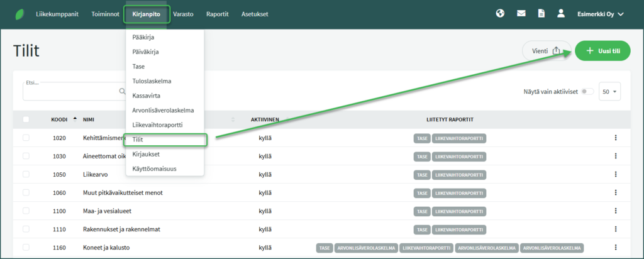The height and width of the screenshot is (259, 644).
Task: Click the document icon in top bar
Action: pyautogui.click(x=541, y=13)
